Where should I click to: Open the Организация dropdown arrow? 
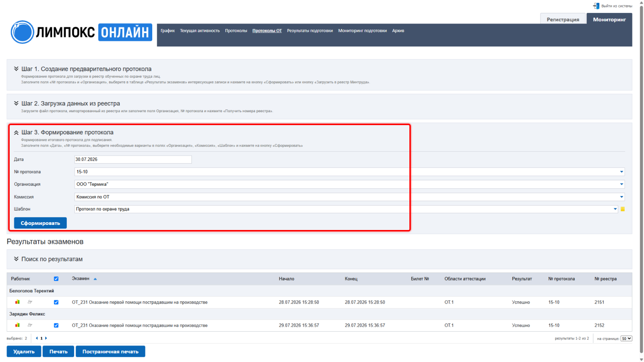pyautogui.click(x=622, y=184)
